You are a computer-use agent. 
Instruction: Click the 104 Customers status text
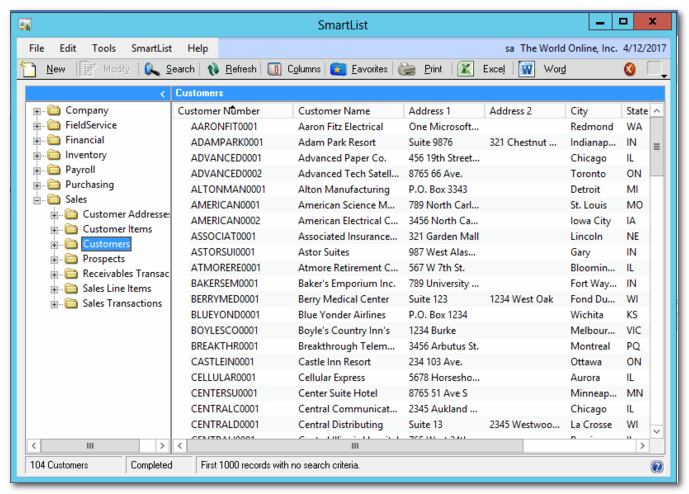tap(59, 465)
